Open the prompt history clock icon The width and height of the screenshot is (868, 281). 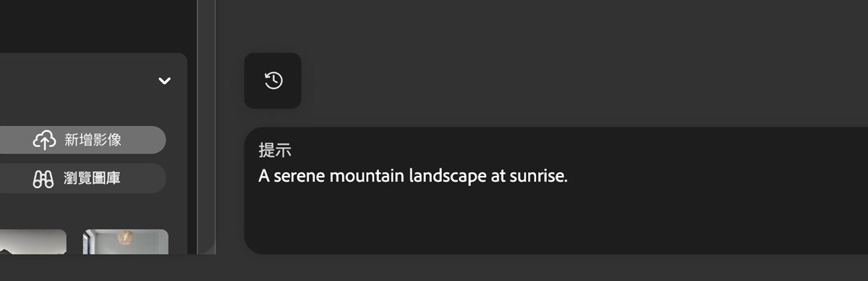coord(273,80)
